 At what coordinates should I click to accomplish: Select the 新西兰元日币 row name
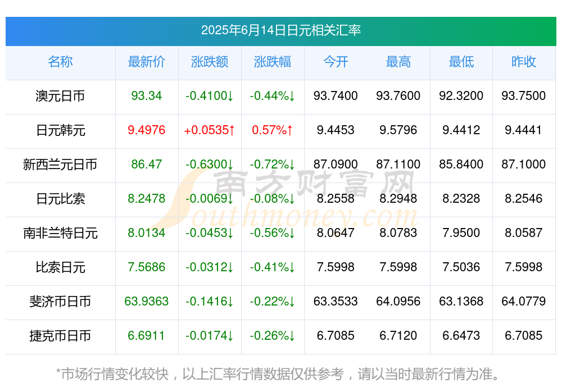tap(60, 165)
